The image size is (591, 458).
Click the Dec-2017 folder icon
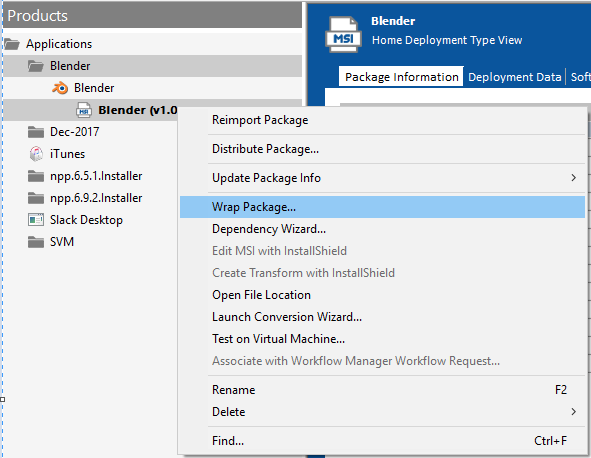[x=36, y=132]
